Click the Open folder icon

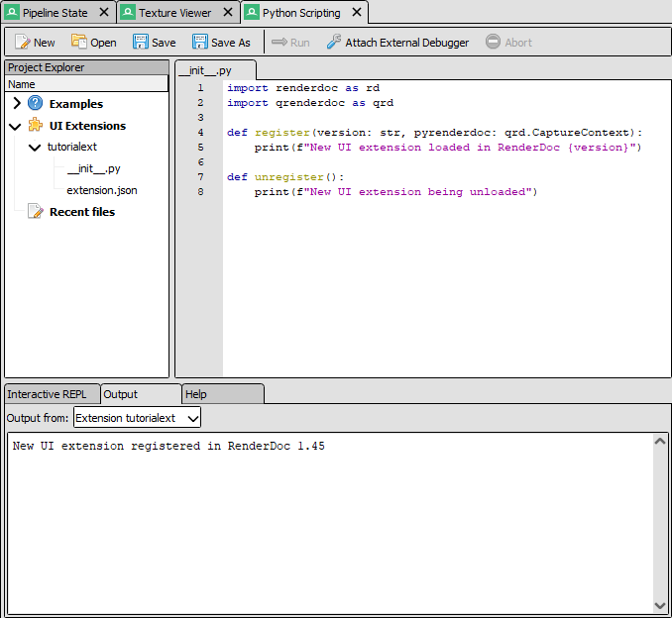pos(79,42)
